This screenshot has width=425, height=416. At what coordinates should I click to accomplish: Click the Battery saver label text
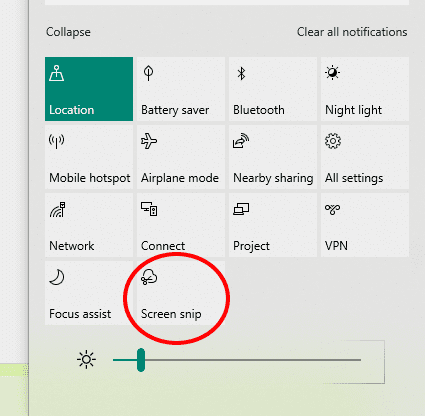point(175,110)
